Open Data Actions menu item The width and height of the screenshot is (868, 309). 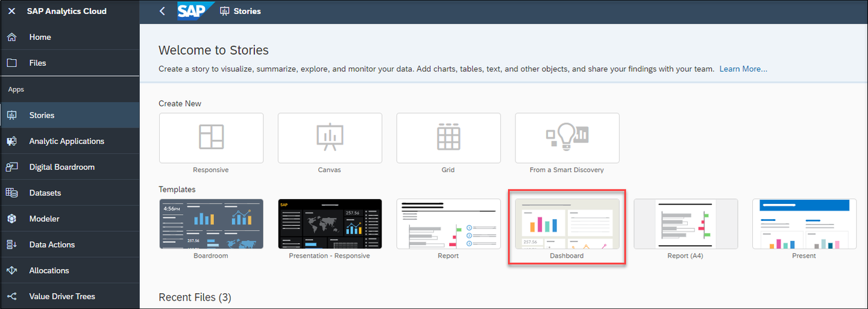(x=70, y=244)
